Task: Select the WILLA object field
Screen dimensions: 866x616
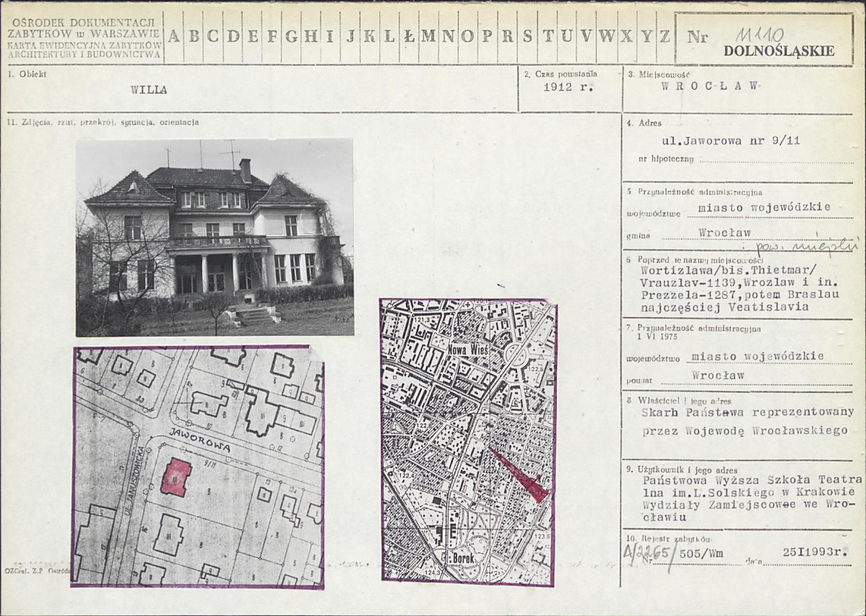Action: coord(149,90)
